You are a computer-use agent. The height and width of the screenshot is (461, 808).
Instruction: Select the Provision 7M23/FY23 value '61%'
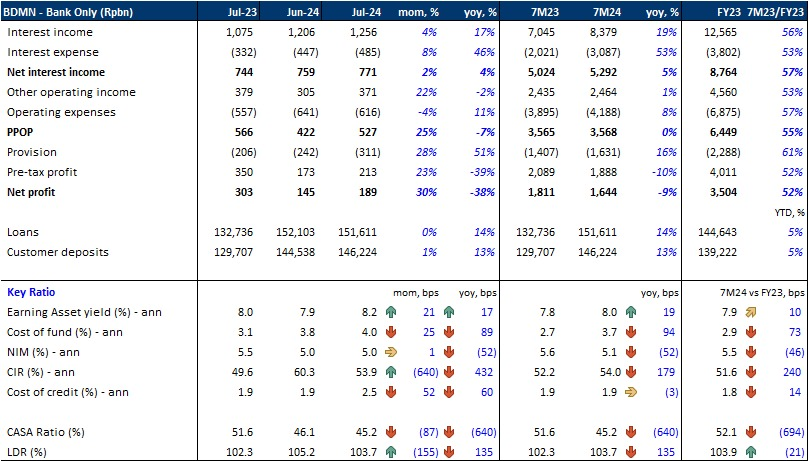coord(793,152)
